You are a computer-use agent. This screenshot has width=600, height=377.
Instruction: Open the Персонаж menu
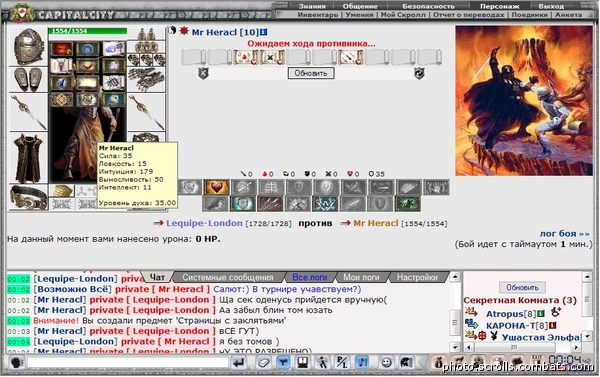(499, 6)
